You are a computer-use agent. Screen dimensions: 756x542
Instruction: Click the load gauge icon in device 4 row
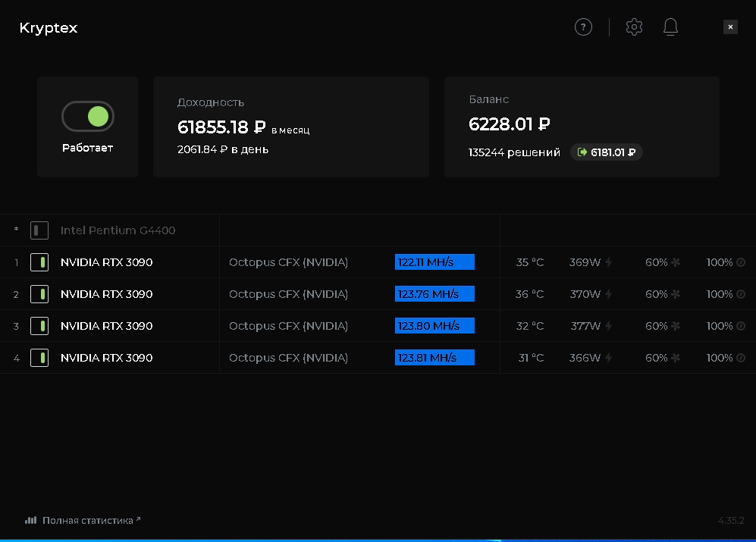[741, 358]
